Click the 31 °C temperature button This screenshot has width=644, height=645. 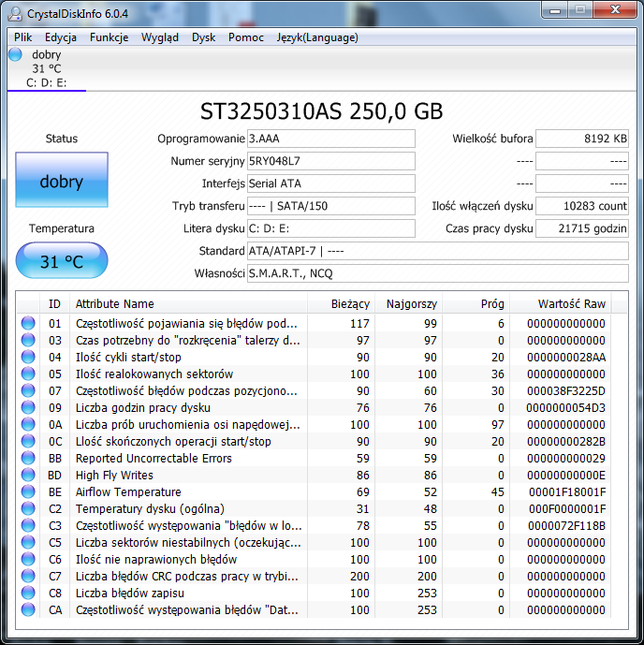[x=62, y=260]
